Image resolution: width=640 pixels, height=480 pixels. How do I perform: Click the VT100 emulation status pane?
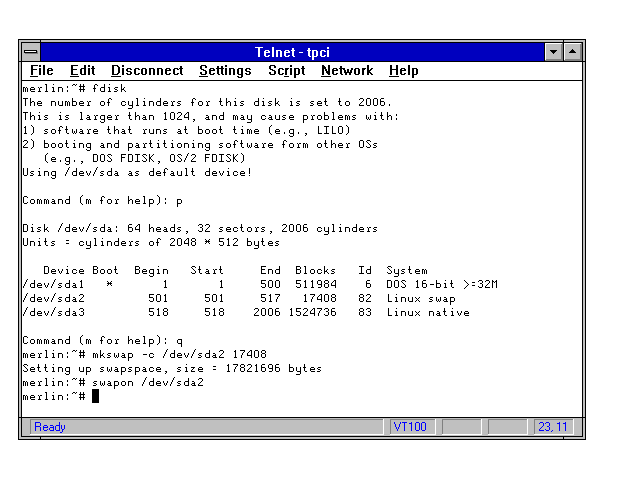click(410, 427)
